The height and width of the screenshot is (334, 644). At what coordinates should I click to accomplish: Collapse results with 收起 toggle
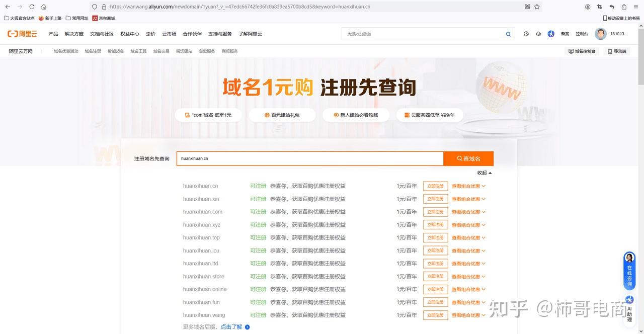pos(485,173)
